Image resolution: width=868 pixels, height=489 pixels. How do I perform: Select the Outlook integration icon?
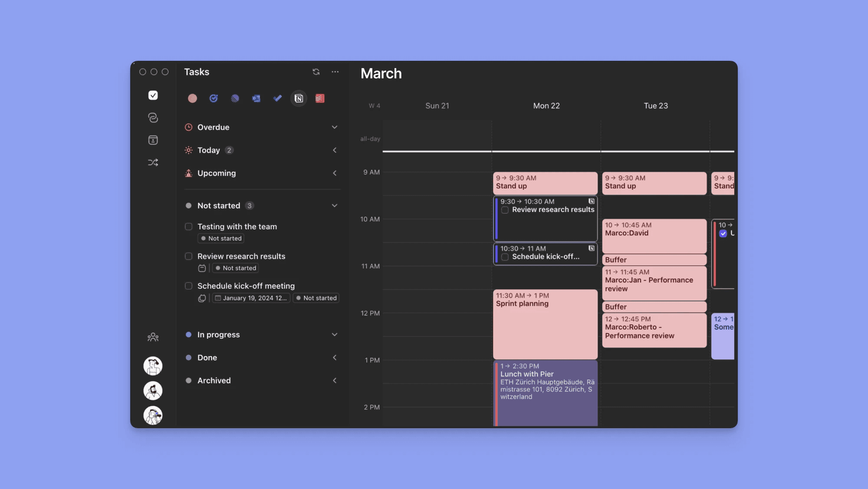click(256, 99)
